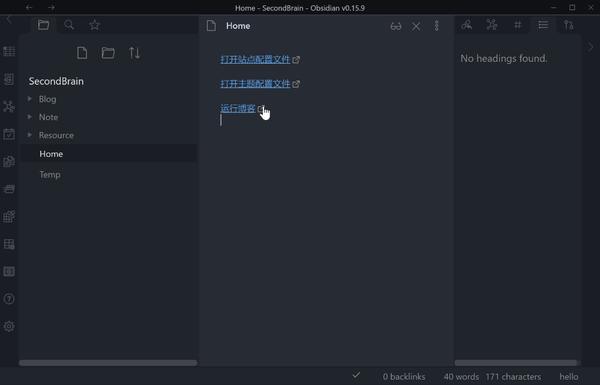Minimize the Obsidian window

553,8
